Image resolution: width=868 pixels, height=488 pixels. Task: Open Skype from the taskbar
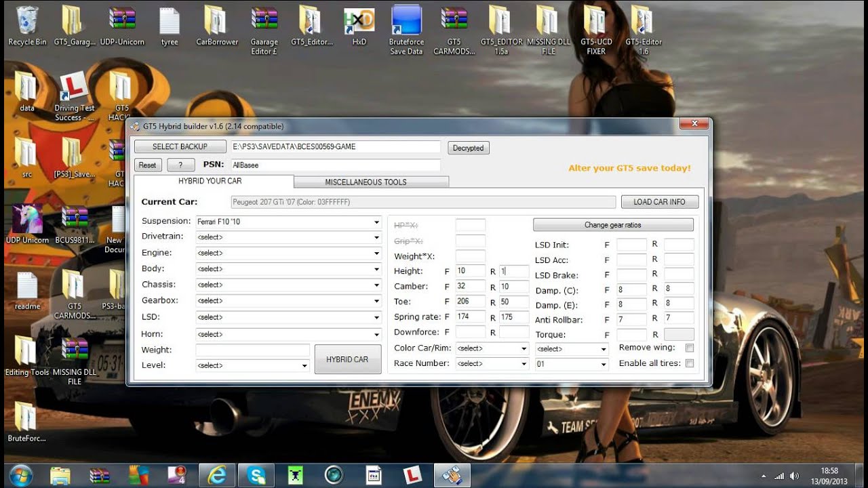258,476
